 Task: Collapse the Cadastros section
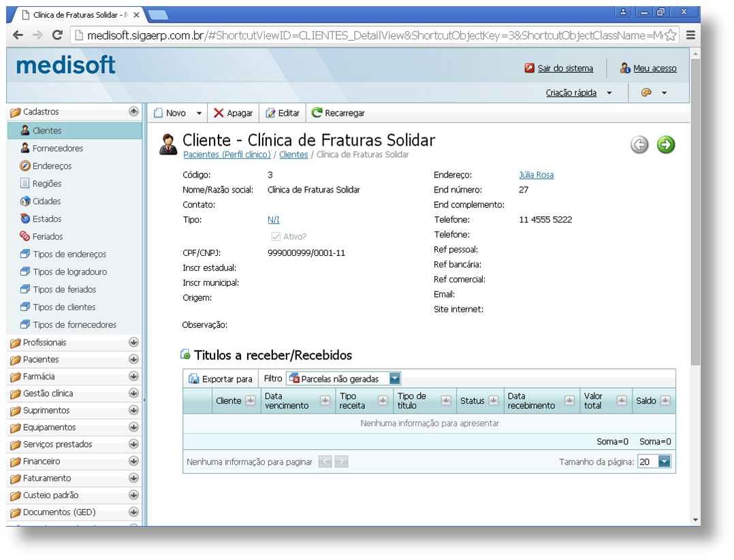[x=133, y=112]
